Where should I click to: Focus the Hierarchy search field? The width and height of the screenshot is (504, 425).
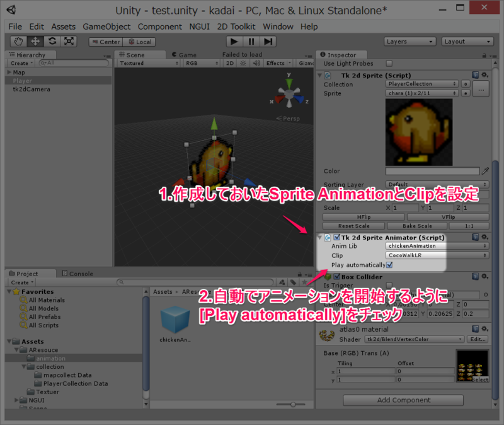[x=74, y=63]
